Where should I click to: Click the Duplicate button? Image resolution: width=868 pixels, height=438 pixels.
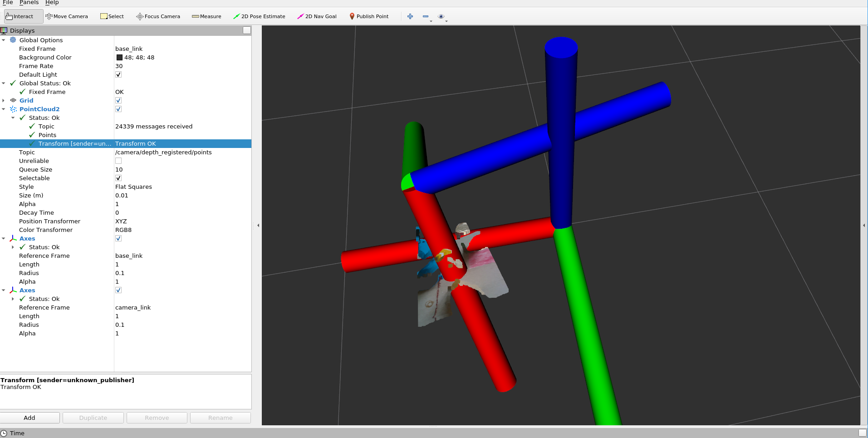[93, 418]
